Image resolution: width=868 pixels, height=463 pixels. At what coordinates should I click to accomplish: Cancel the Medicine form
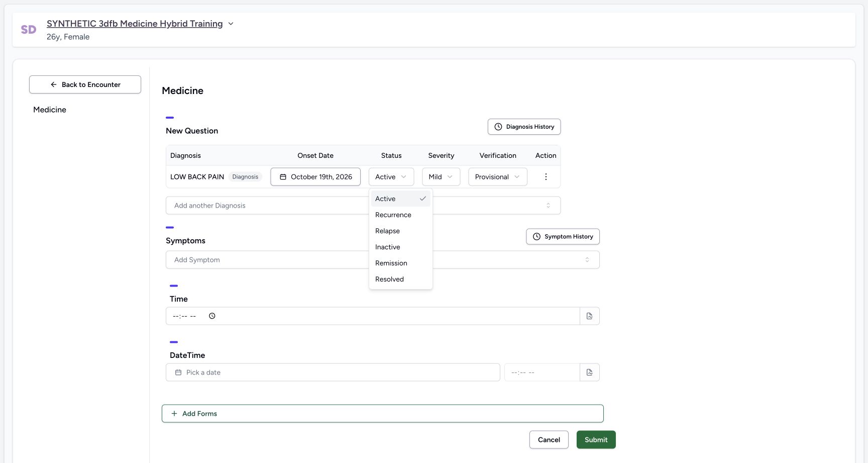[x=549, y=440]
